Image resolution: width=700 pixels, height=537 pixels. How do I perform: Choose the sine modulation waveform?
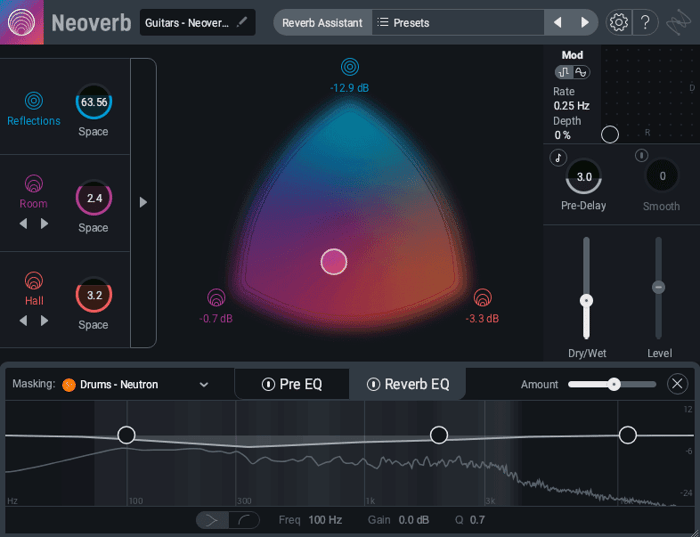pos(581,72)
